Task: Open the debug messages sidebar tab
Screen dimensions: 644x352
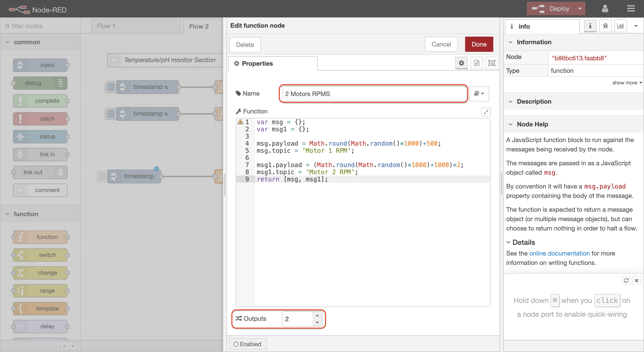Action: click(x=605, y=26)
